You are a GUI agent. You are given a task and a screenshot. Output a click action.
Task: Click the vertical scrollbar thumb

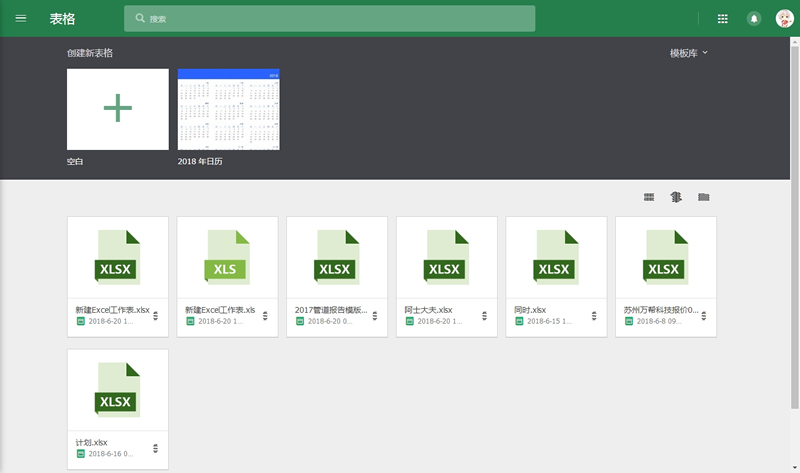pos(794,227)
